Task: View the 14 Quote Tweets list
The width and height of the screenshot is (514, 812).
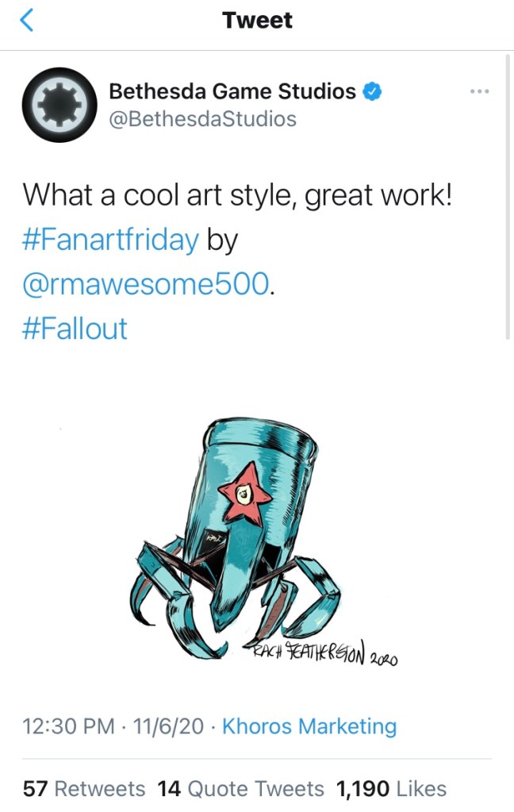Action: click(240, 789)
